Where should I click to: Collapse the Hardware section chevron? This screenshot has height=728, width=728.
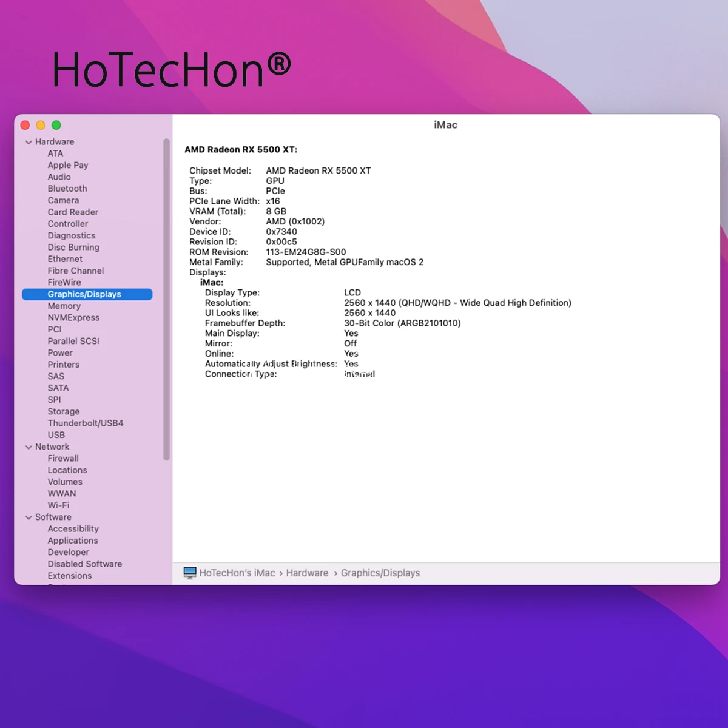[29, 142]
